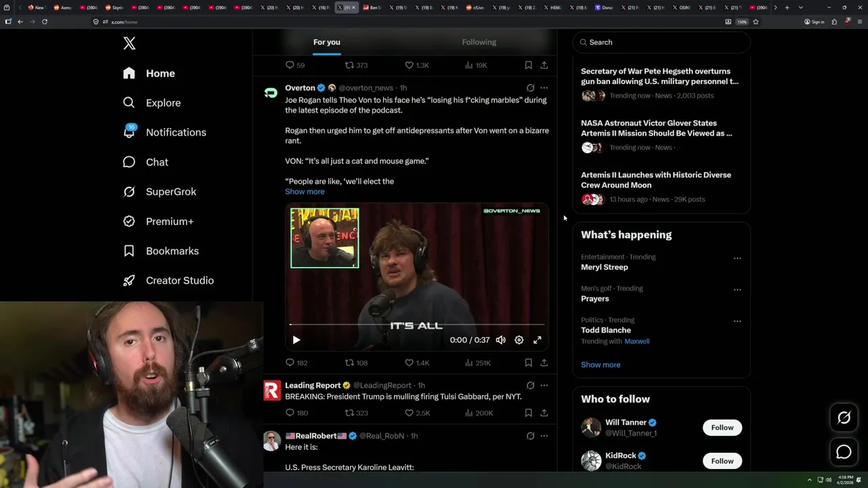Open Creator Studio in sidebar
Viewport: 868px width, 488px height.
[168, 281]
